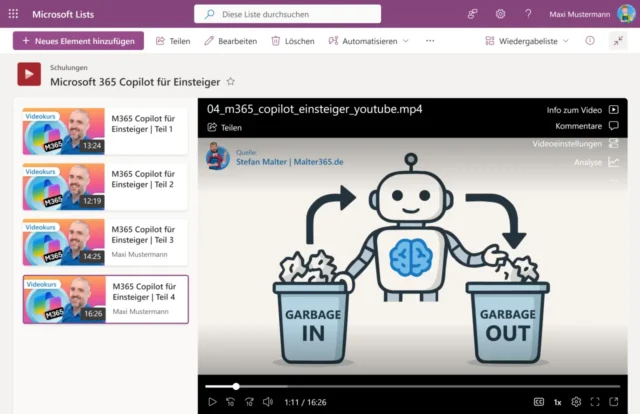Open the settings gear in the header
The height and width of the screenshot is (414, 640).
tap(500, 14)
